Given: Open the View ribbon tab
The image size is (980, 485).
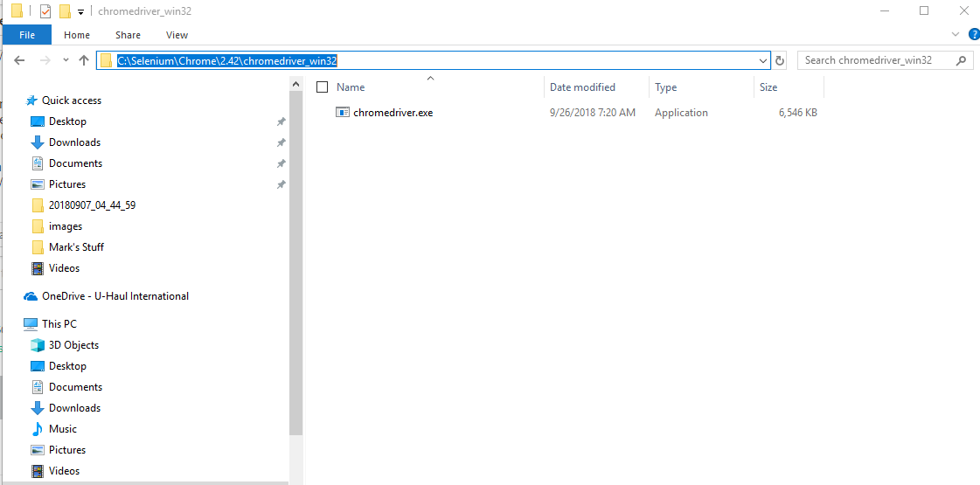Looking at the screenshot, I should tap(177, 35).
